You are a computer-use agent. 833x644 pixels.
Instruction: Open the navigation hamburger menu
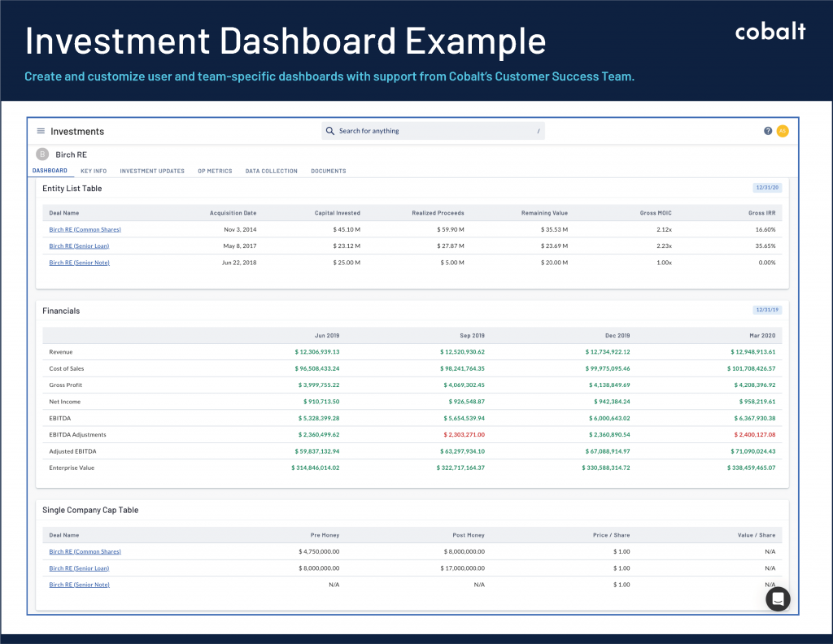click(x=40, y=130)
